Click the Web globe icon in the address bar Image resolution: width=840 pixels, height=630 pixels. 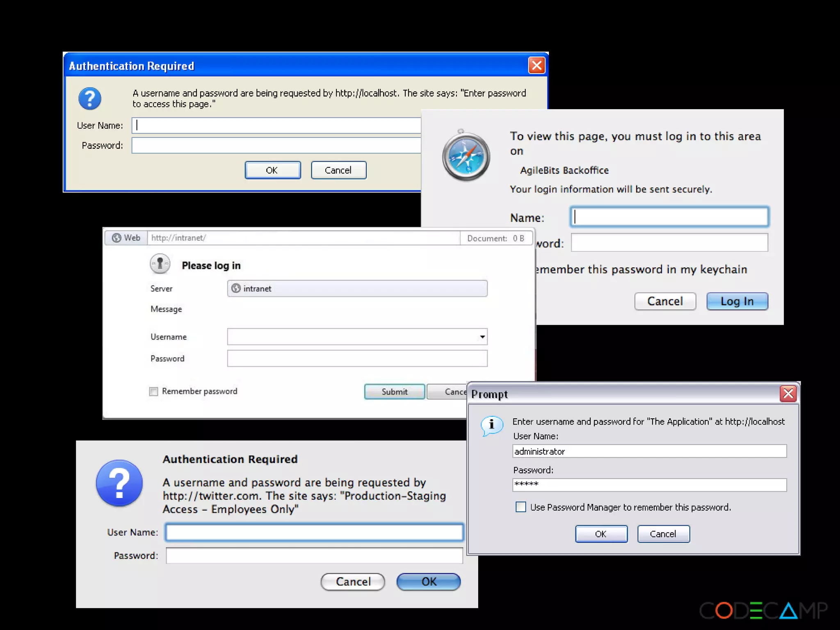[116, 238]
